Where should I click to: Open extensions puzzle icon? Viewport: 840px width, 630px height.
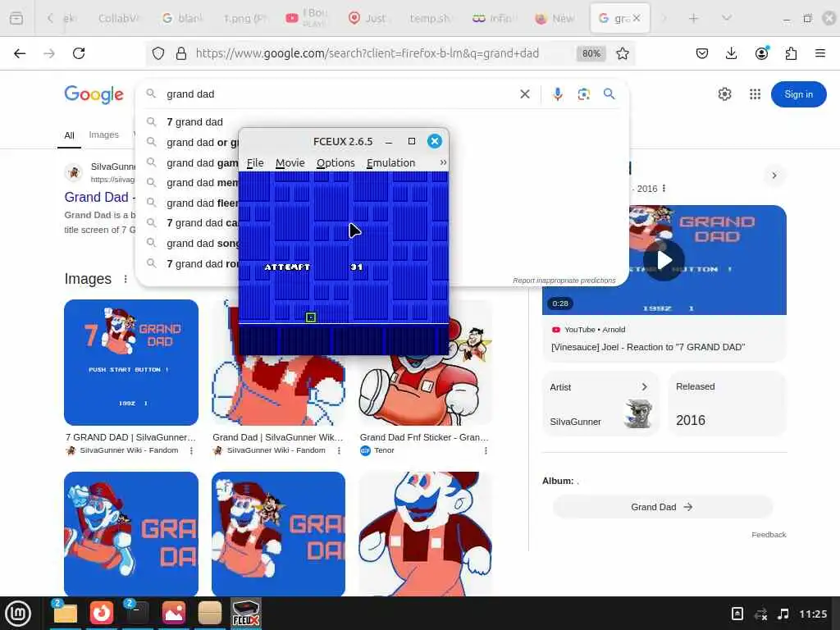point(791,53)
